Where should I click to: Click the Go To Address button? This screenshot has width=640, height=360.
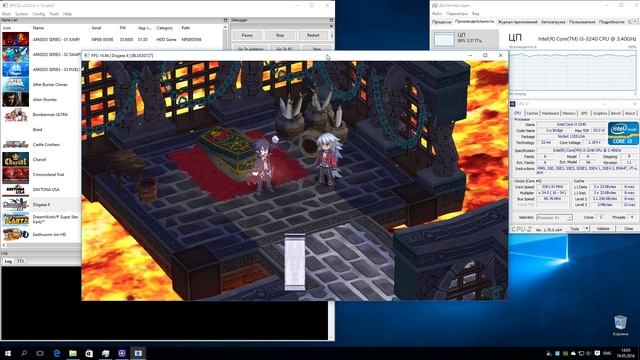(250, 49)
